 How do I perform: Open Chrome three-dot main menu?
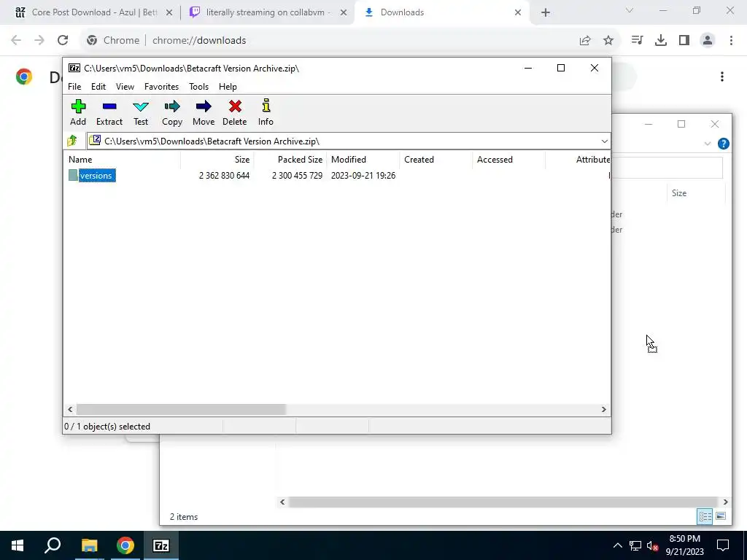731,40
